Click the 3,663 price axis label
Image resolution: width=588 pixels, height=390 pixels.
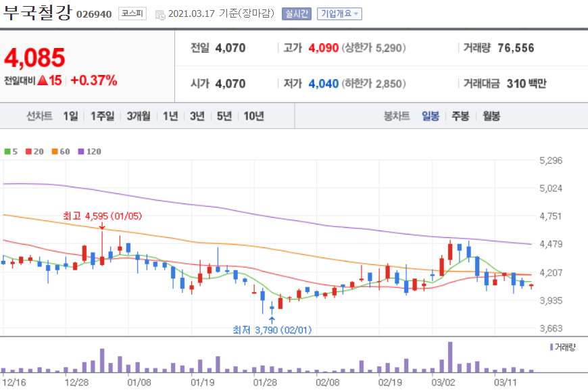[551, 328]
